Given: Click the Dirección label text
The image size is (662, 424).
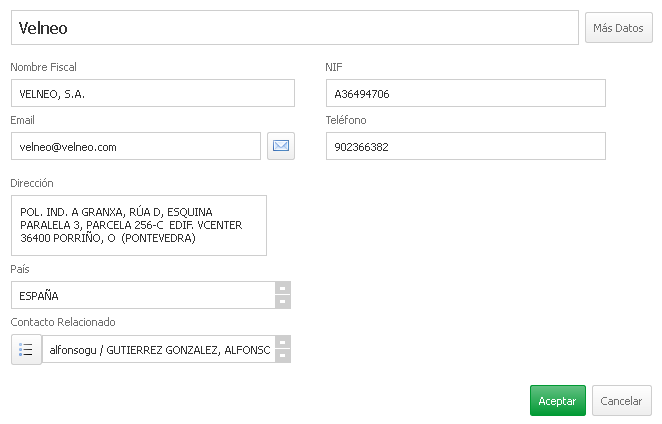Looking at the screenshot, I should [32, 183].
